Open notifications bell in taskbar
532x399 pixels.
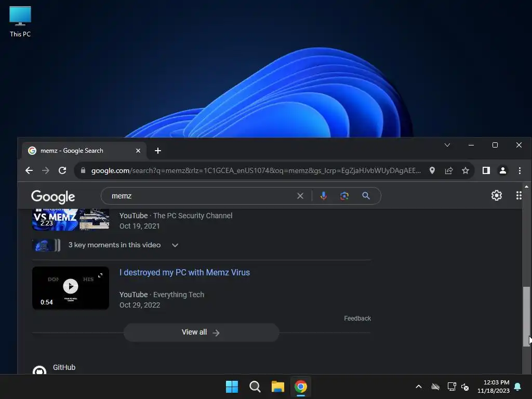click(x=518, y=387)
